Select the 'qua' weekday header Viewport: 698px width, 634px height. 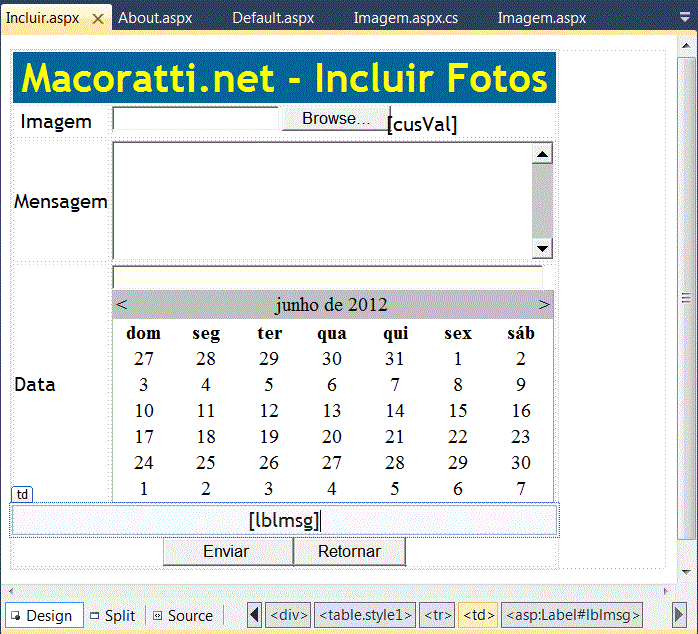(x=332, y=333)
